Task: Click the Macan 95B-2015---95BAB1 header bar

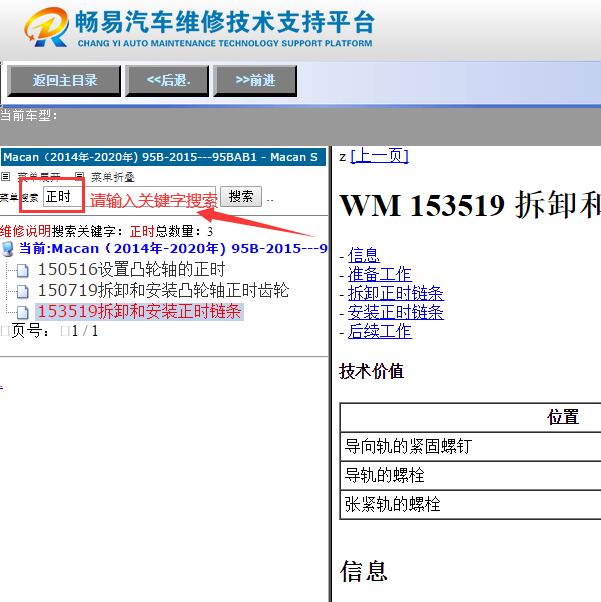Action: tap(163, 157)
